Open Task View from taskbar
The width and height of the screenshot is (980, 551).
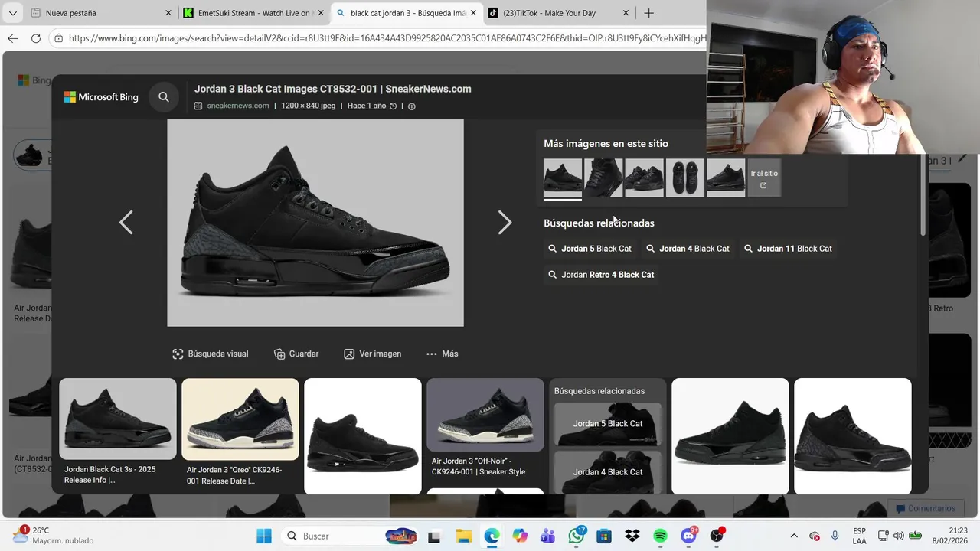434,536
